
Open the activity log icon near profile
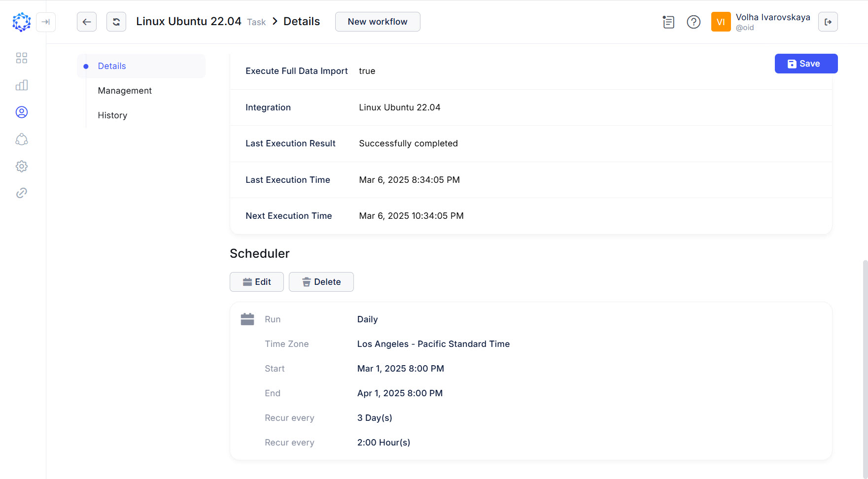click(x=668, y=22)
